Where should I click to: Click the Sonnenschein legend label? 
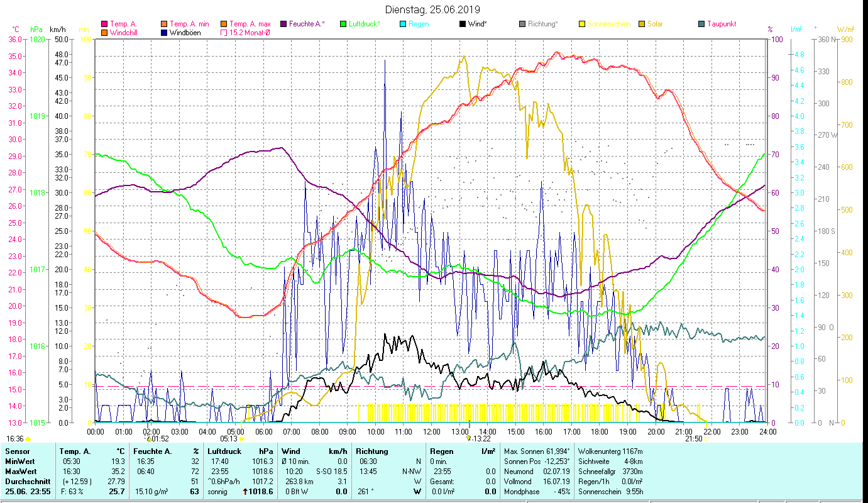coord(608,25)
